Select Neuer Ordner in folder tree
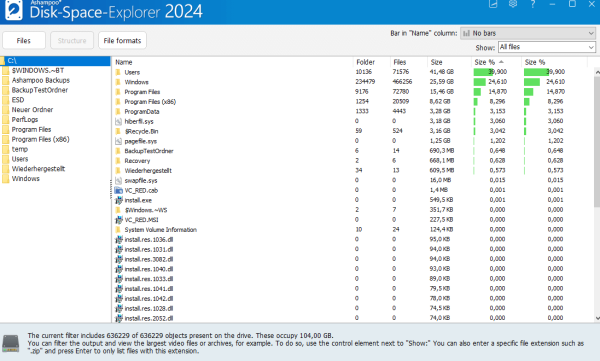Screen dimensions: 600x361 [32, 109]
